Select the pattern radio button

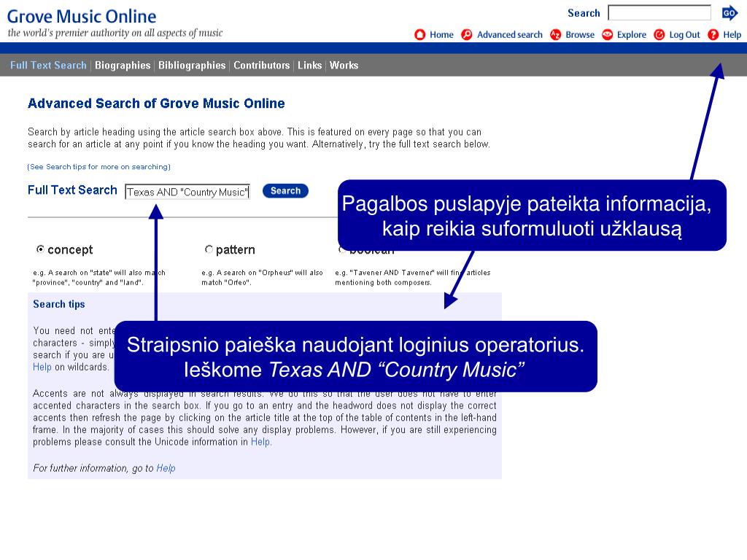[x=209, y=249]
